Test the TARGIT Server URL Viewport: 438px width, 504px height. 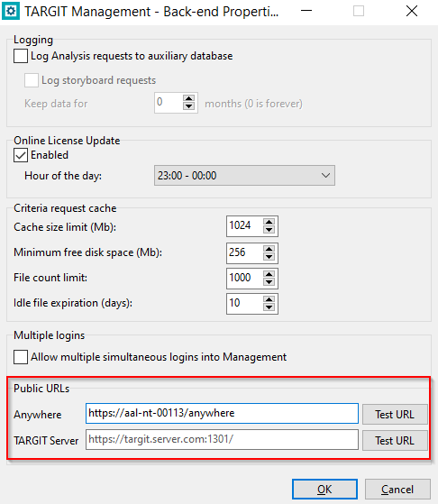(x=395, y=440)
